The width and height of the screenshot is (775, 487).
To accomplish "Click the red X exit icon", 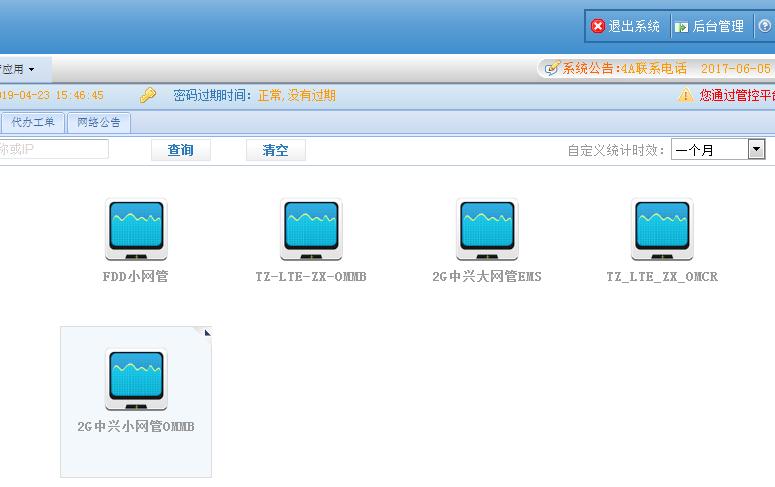I will [598, 26].
